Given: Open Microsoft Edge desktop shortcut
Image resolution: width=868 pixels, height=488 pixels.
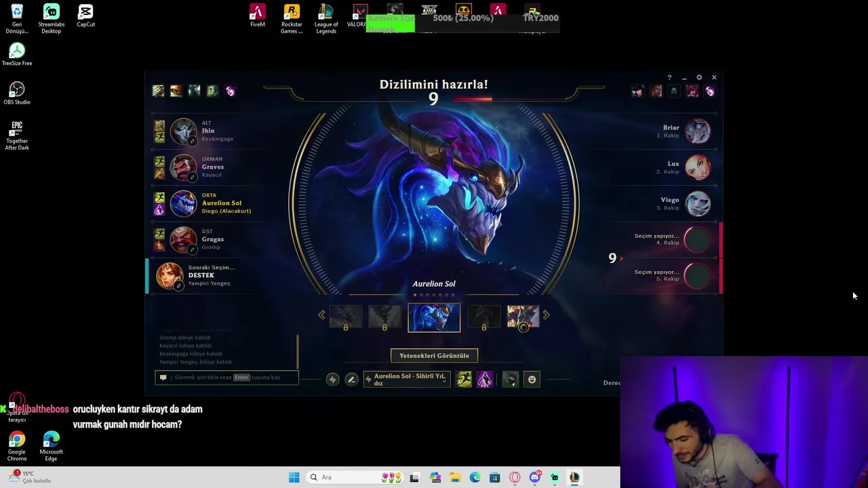Looking at the screenshot, I should click(x=51, y=445).
